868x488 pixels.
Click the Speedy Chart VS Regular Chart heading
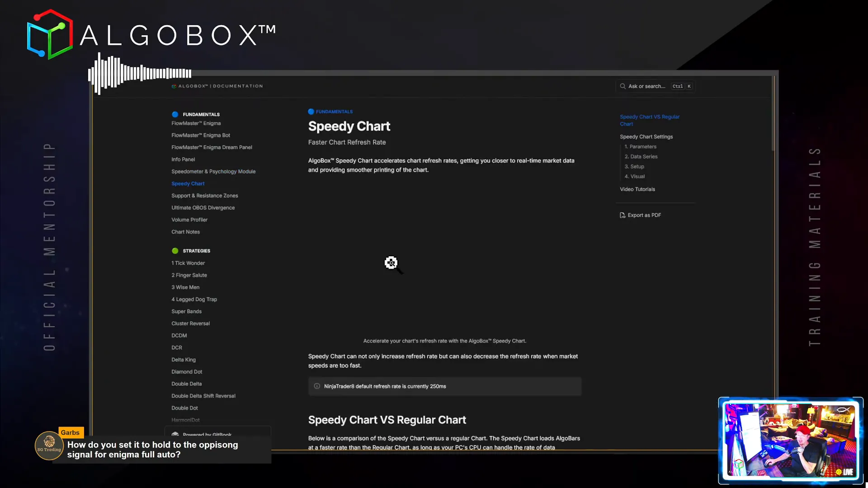[x=387, y=420]
